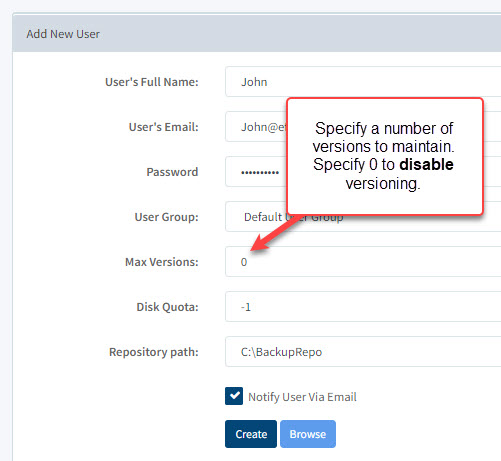
Task: Uncheck the Notify User Via Email checkbox
Action: pos(234,396)
